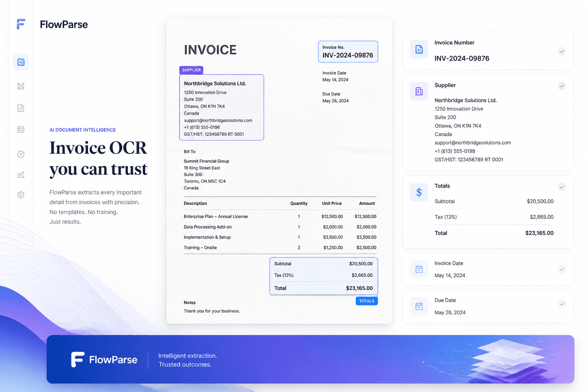Screen dimensions: 588x392
Task: Open the analytics chart icon in the sidebar
Action: pos(21,175)
